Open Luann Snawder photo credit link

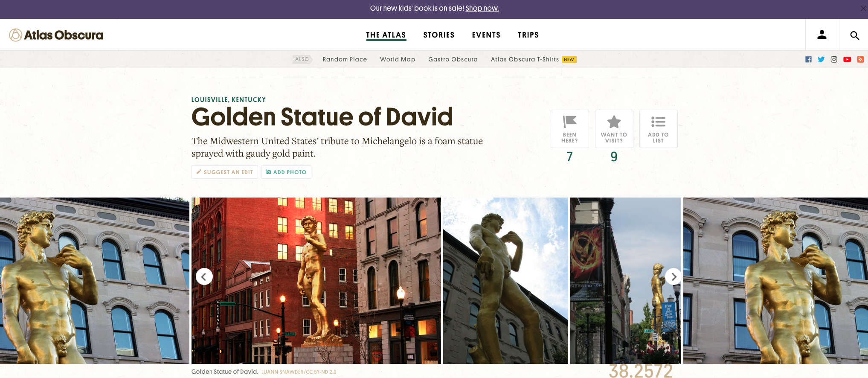(x=299, y=372)
